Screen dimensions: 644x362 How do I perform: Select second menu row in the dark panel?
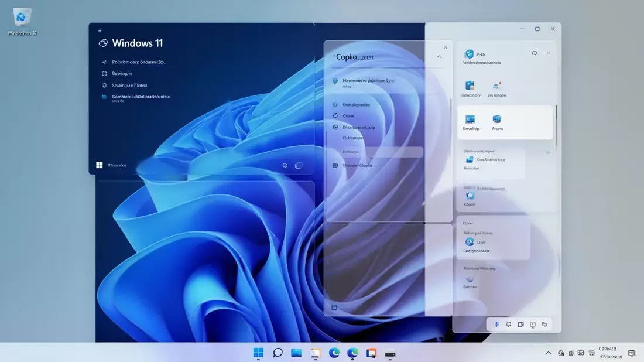[117, 74]
